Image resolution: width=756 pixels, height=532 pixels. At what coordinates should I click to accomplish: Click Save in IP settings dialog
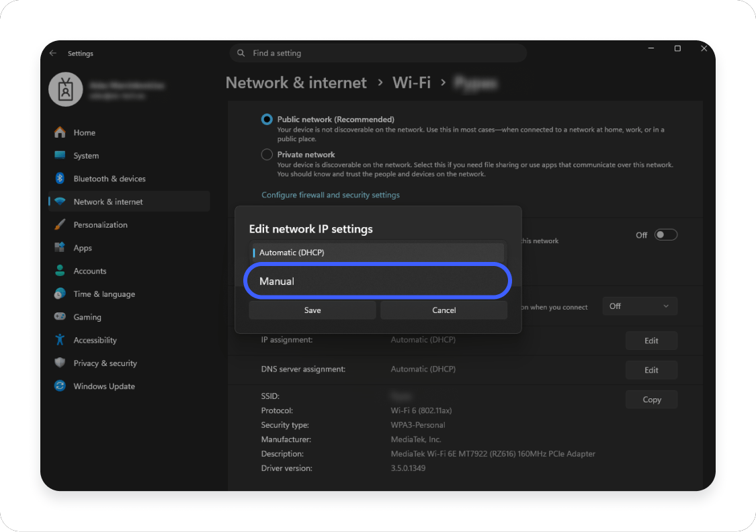click(x=312, y=310)
